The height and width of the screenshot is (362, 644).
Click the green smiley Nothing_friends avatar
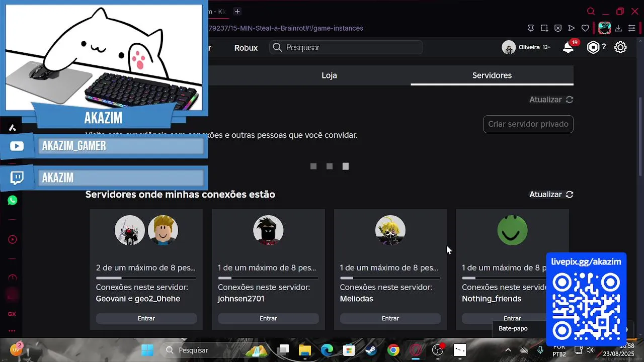512,230
